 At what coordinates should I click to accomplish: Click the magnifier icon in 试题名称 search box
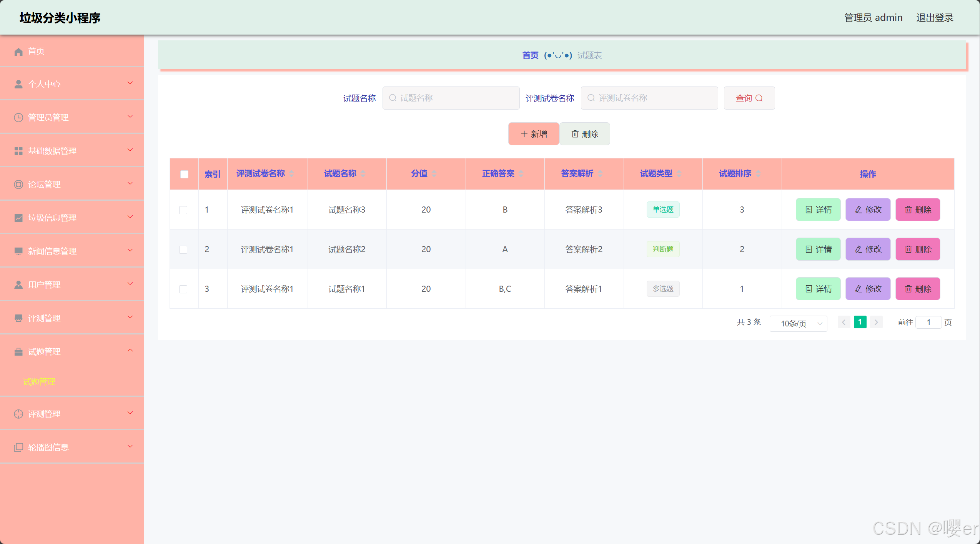392,98
